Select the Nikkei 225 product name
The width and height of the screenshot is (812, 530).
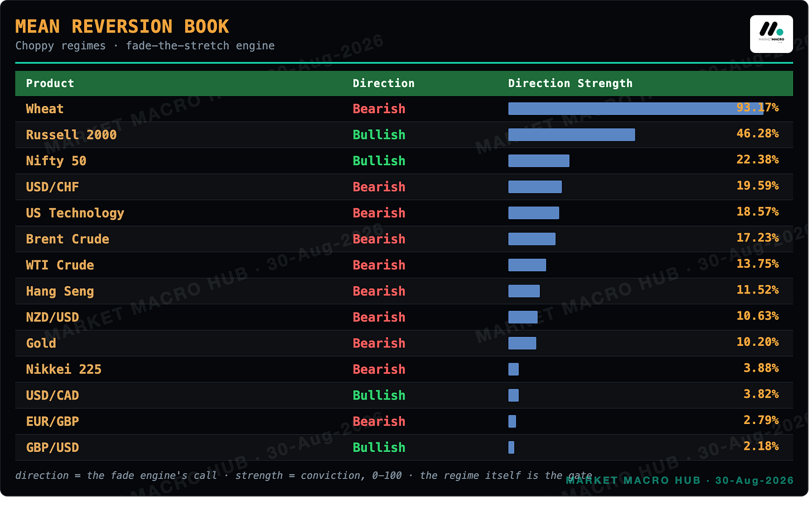pyautogui.click(x=64, y=369)
